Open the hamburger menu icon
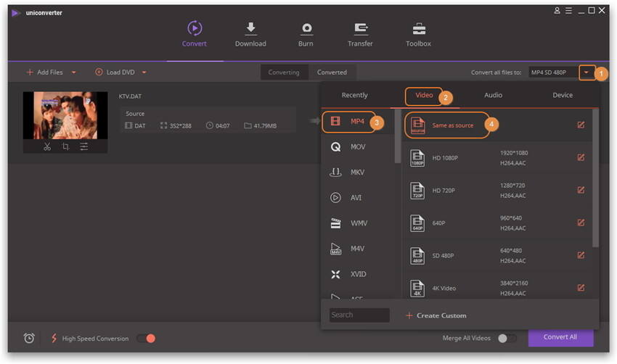 [x=568, y=11]
